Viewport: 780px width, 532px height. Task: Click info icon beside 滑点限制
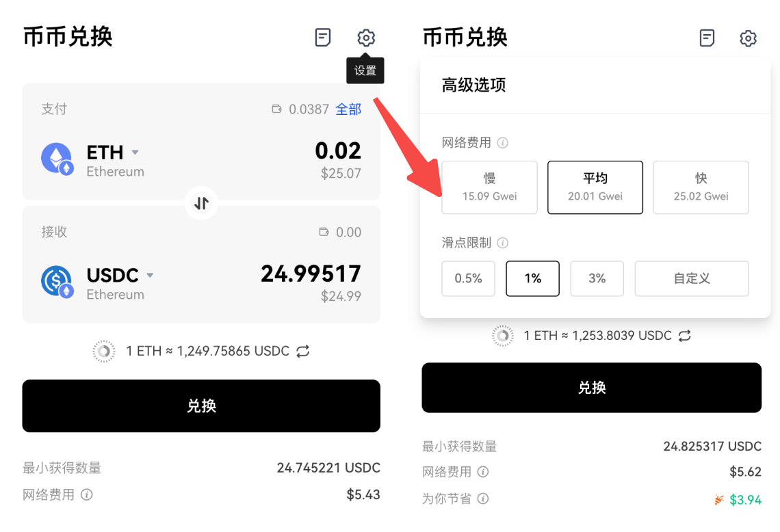click(502, 243)
